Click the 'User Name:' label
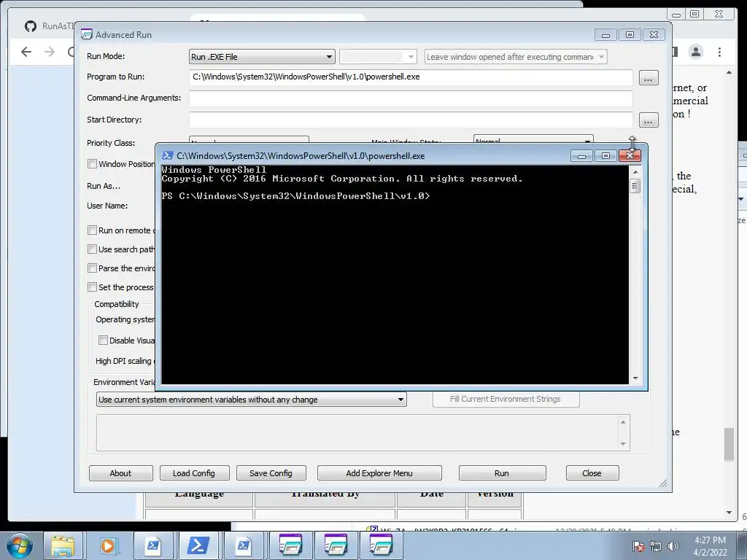This screenshot has width=747, height=560. point(107,206)
